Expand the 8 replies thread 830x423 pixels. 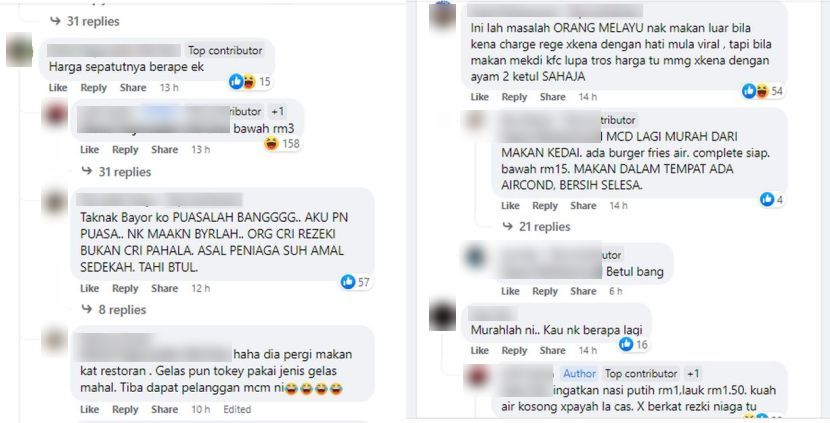(114, 310)
